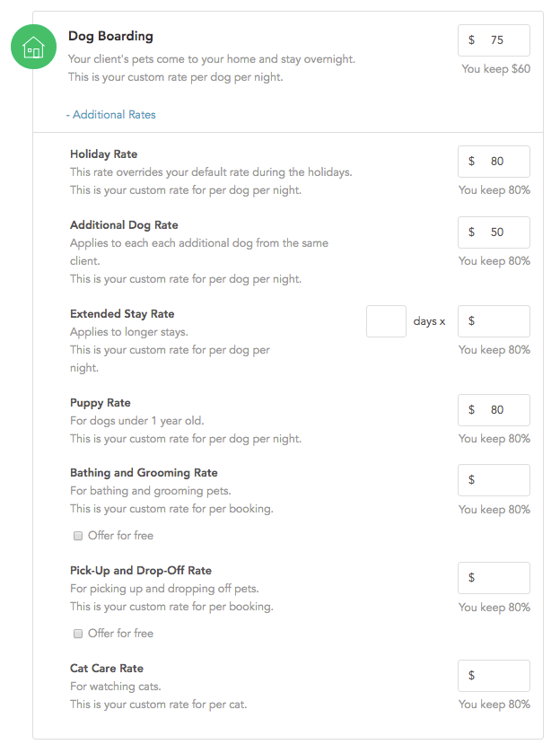Click the You keep $60 label
Screen dimensions: 560x753
tap(494, 68)
